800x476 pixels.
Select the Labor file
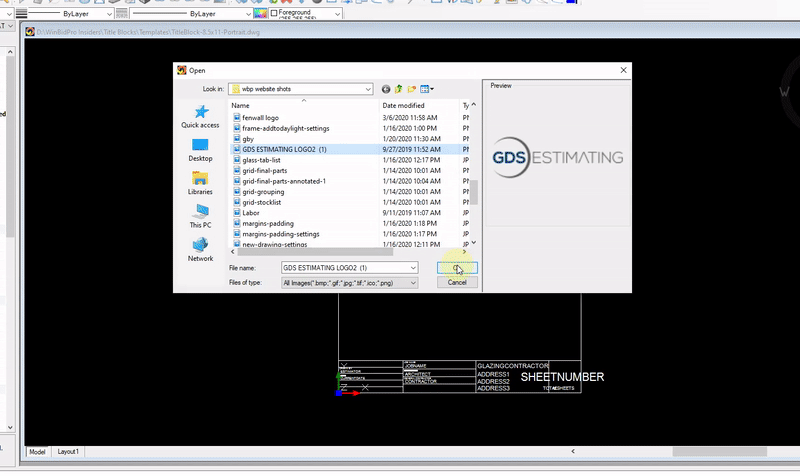click(251, 213)
